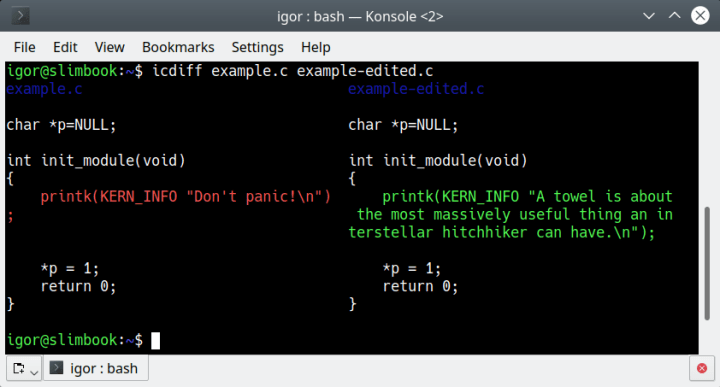This screenshot has height=387, width=720.
Task: Open the Edit menu
Action: (65, 47)
